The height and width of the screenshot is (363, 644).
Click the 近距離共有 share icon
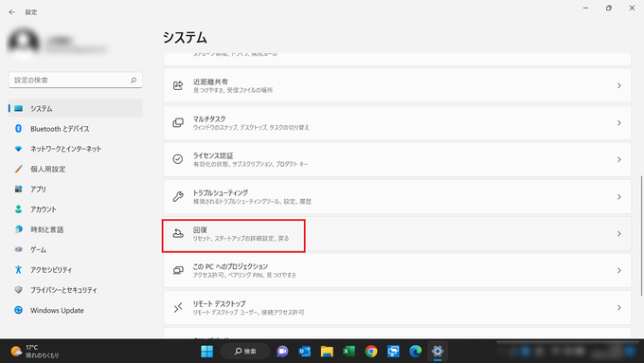[x=178, y=85]
